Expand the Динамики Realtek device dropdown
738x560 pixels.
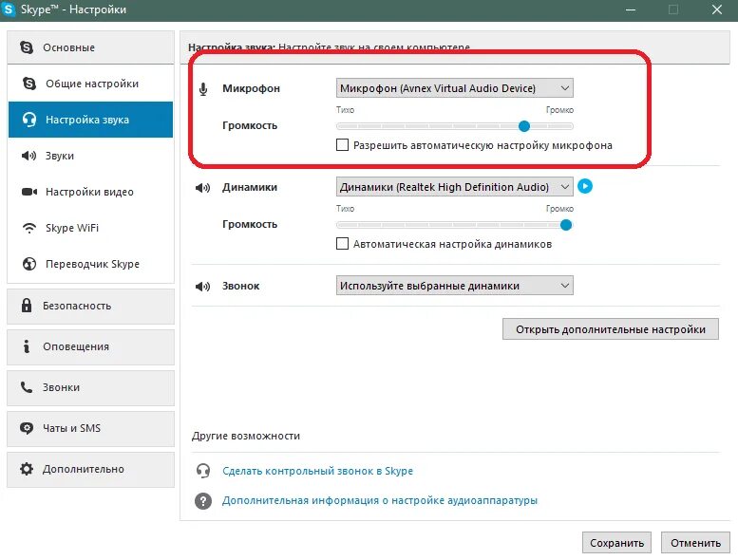tap(455, 187)
